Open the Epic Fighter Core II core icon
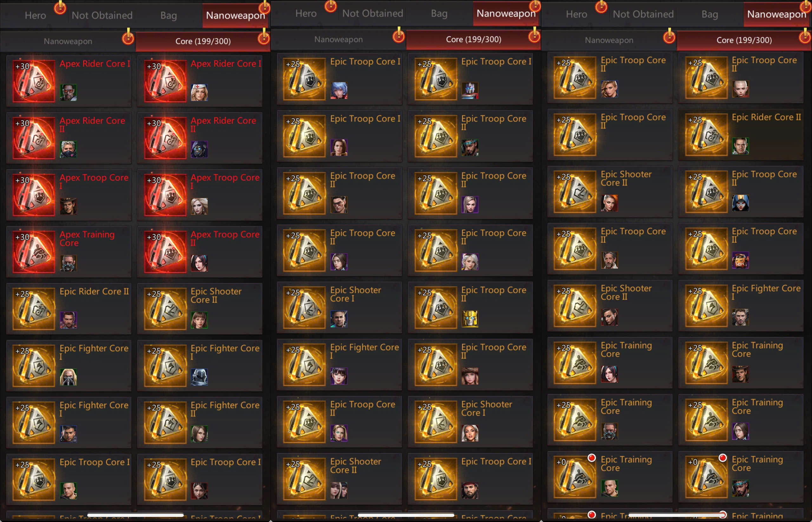The width and height of the screenshot is (812, 522). (165, 422)
